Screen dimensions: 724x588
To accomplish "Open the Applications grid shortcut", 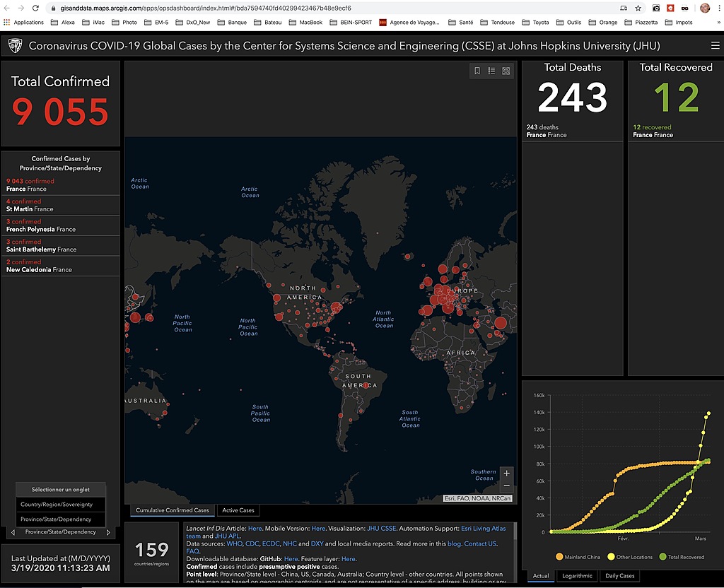I will tap(23, 22).
